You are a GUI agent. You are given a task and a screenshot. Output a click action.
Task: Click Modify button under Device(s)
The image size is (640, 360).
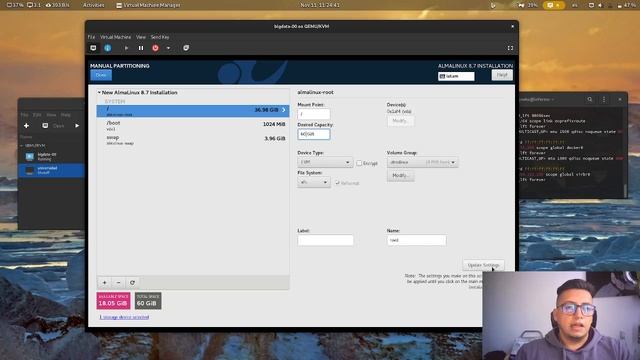[400, 121]
